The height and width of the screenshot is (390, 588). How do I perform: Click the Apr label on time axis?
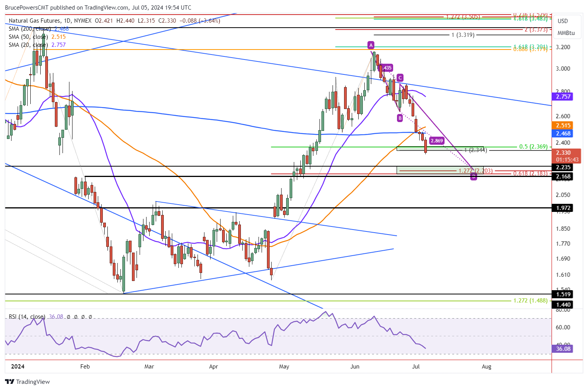214,367
